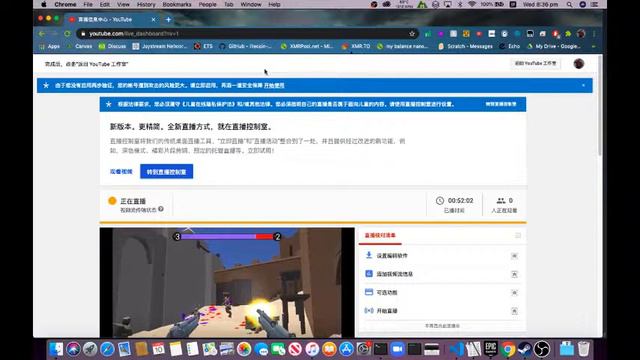This screenshot has width=640, height=360.
Task: Open the Echo bookmark
Action: pos(510,47)
